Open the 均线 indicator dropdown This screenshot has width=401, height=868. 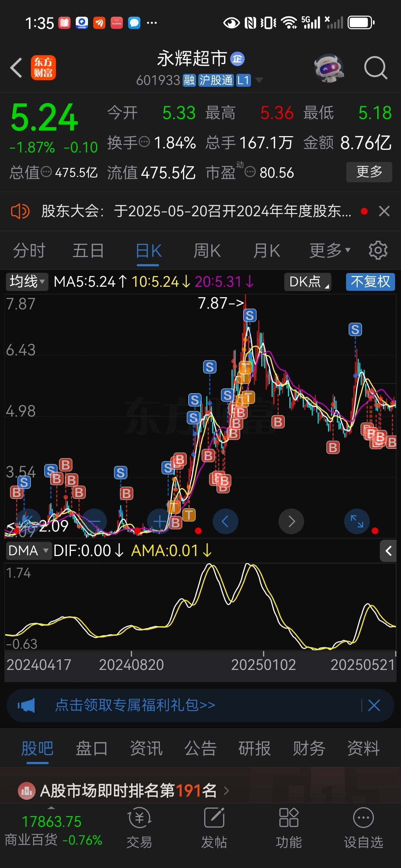27,282
